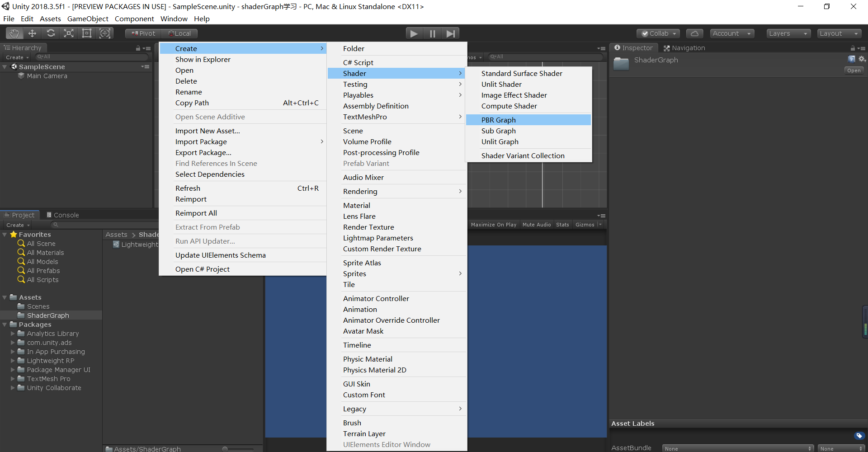Collapse the Favorites group
The image size is (868, 452).
(x=5, y=235)
